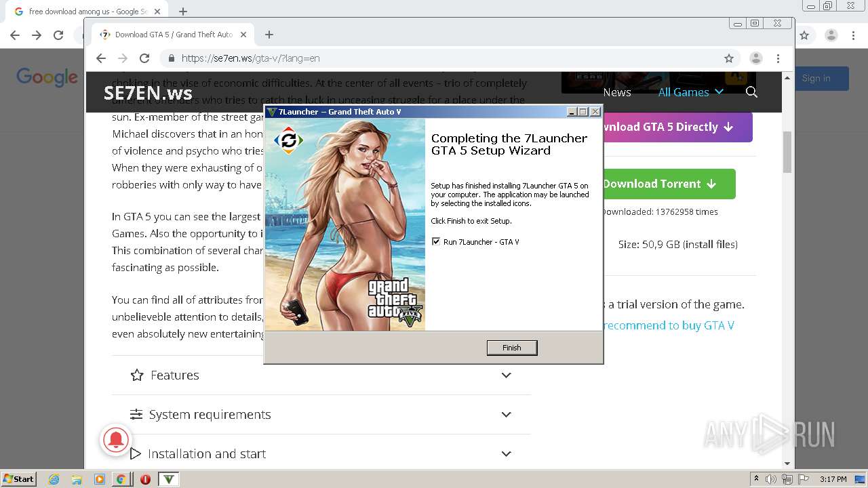Click the Features star icon
The width and height of the screenshot is (868, 488).
[137, 375]
